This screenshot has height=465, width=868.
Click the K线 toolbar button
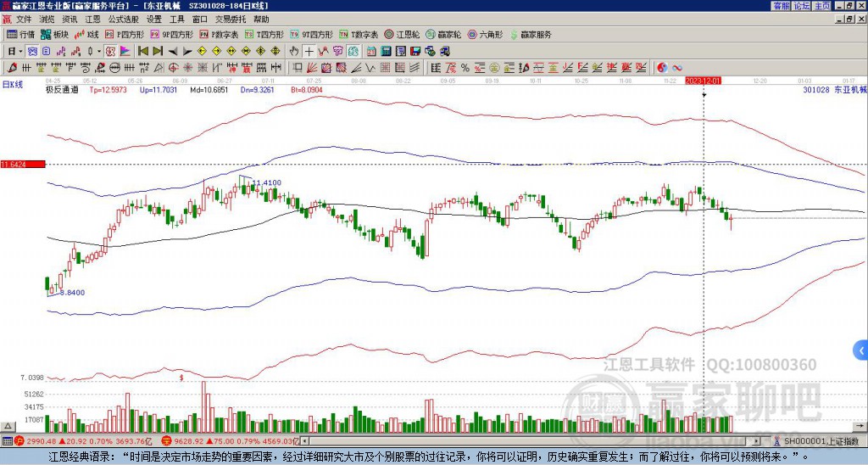click(86, 34)
